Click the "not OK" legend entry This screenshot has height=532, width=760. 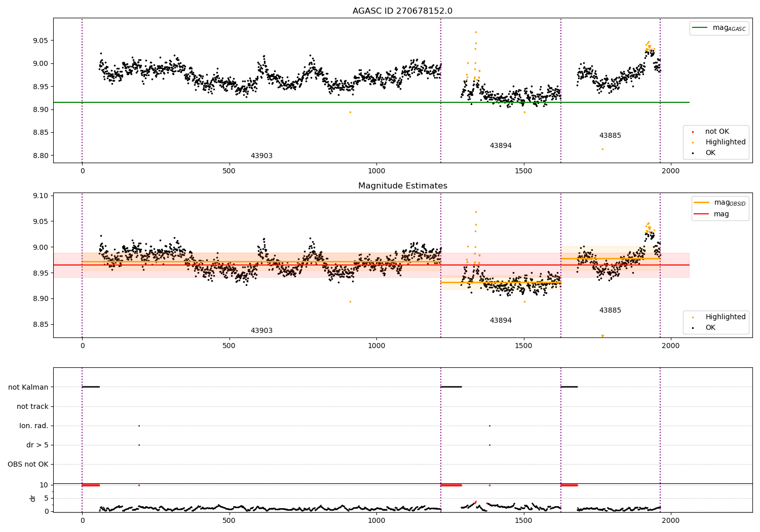pyautogui.click(x=717, y=132)
